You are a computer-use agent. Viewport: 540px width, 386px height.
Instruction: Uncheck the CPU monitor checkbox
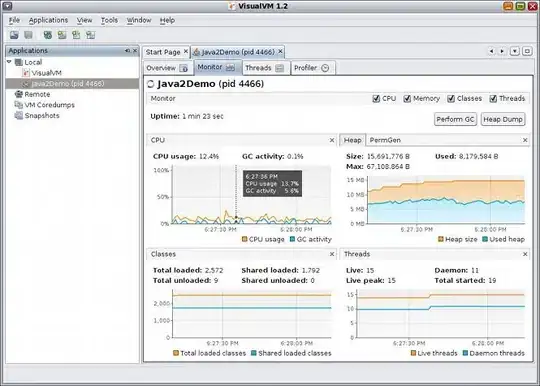tap(376, 98)
